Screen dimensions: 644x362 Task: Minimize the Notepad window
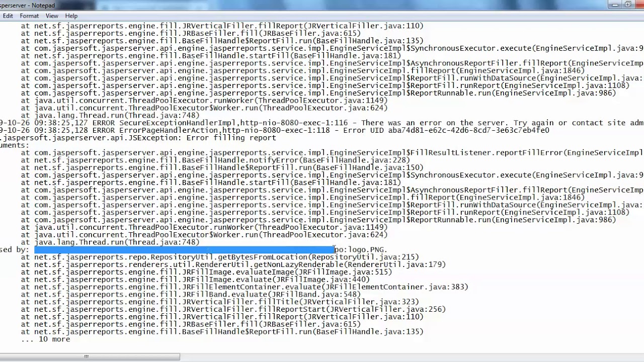tap(615, 5)
